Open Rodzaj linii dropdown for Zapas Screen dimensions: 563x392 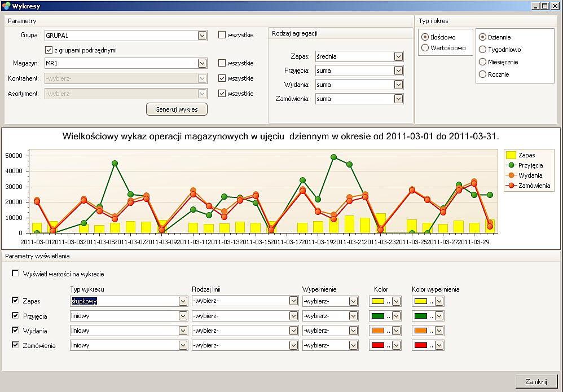(x=293, y=301)
